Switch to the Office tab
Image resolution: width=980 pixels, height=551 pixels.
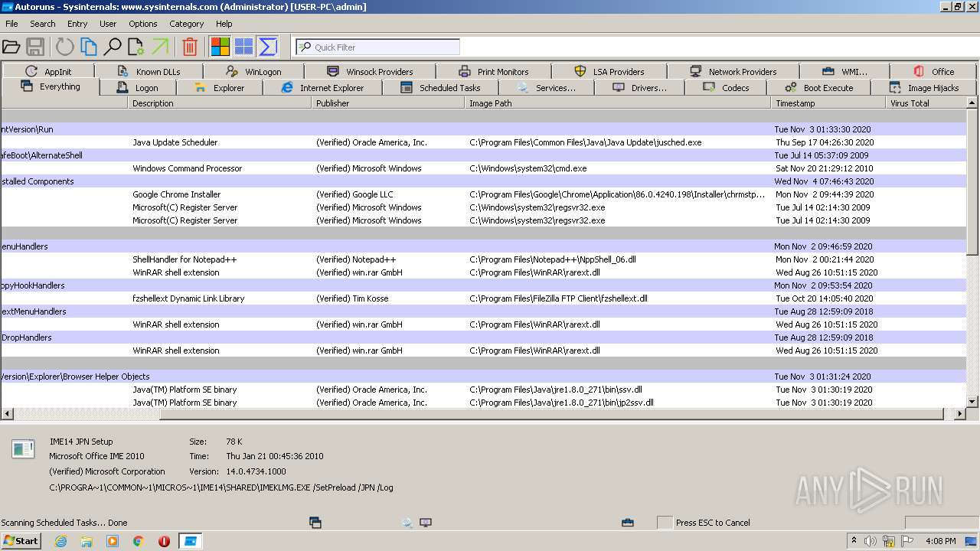[933, 71]
